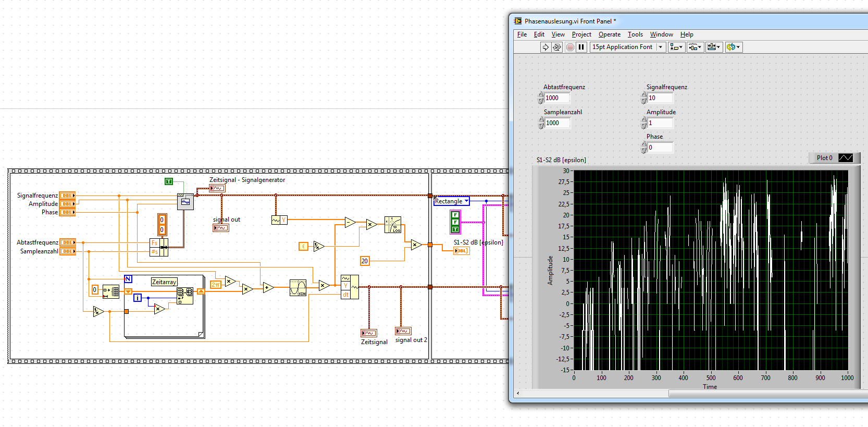This screenshot has height=427, width=868.
Task: Click the Run arrow button
Action: tap(545, 47)
